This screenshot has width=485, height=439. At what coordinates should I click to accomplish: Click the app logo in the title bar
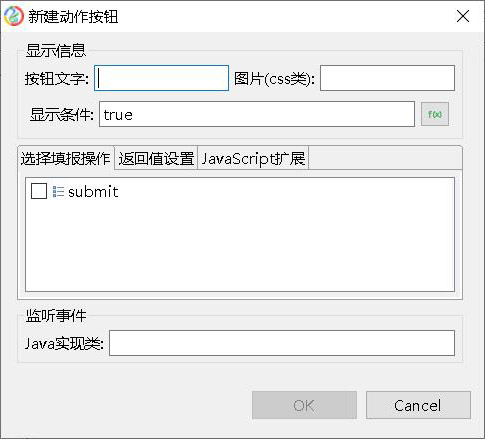coord(14,16)
